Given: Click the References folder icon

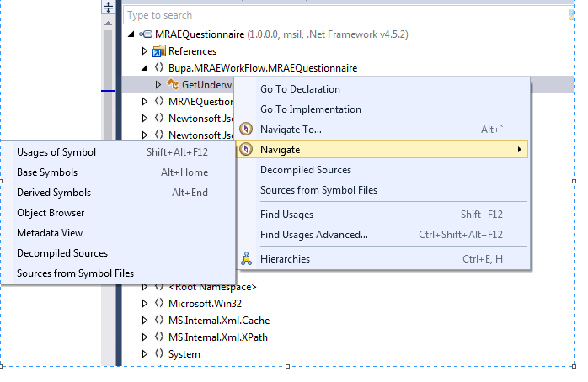Looking at the screenshot, I should point(158,51).
